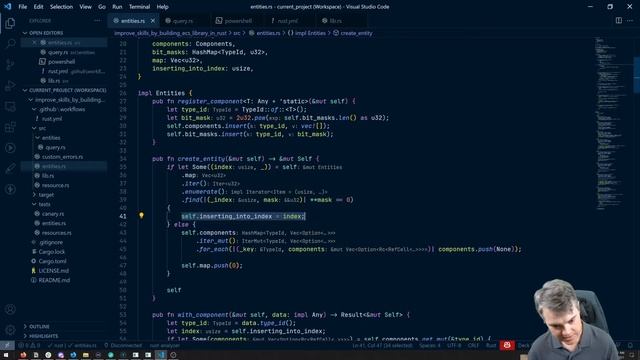Image resolution: width=640 pixels, height=360 pixels.
Task: Click 'src' segment in breadcrumb
Action: pos(237,33)
